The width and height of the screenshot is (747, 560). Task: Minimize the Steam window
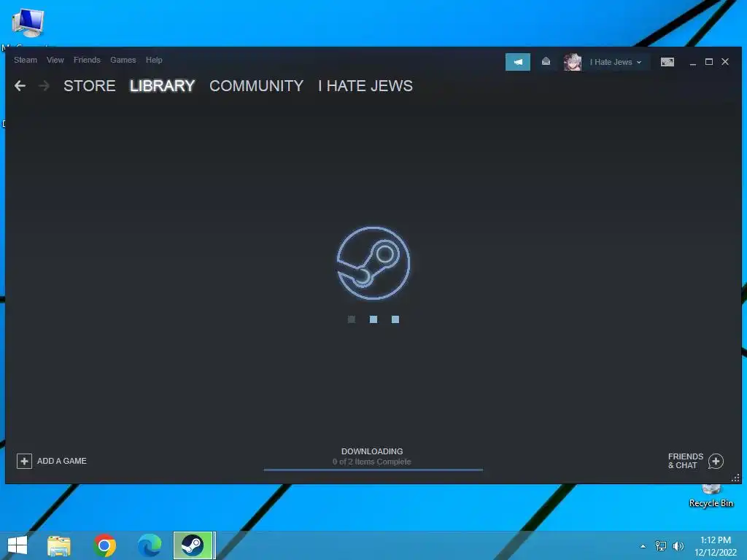tap(693, 63)
